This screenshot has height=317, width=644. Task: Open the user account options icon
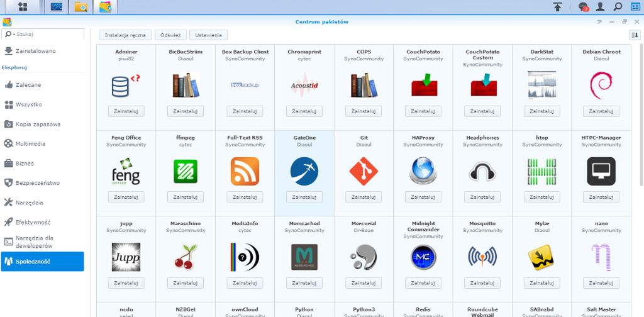(600, 6)
